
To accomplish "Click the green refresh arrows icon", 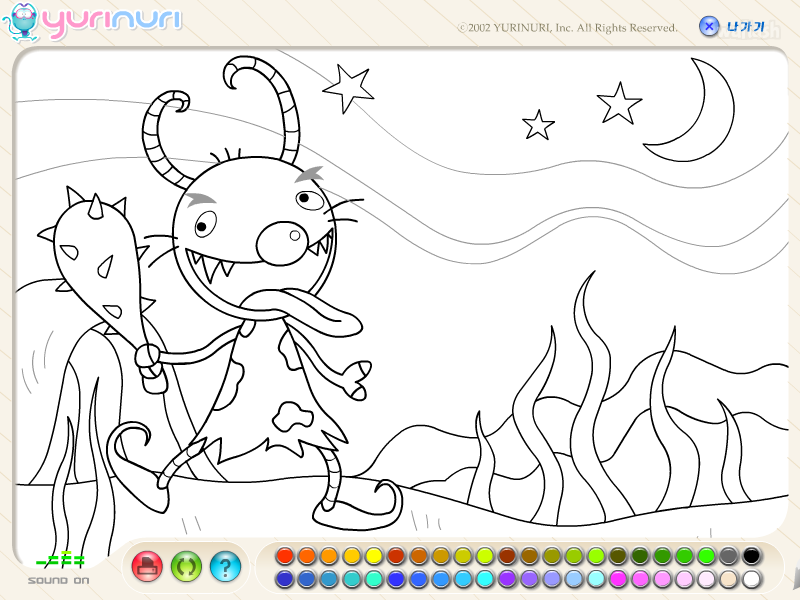I will click(x=186, y=566).
